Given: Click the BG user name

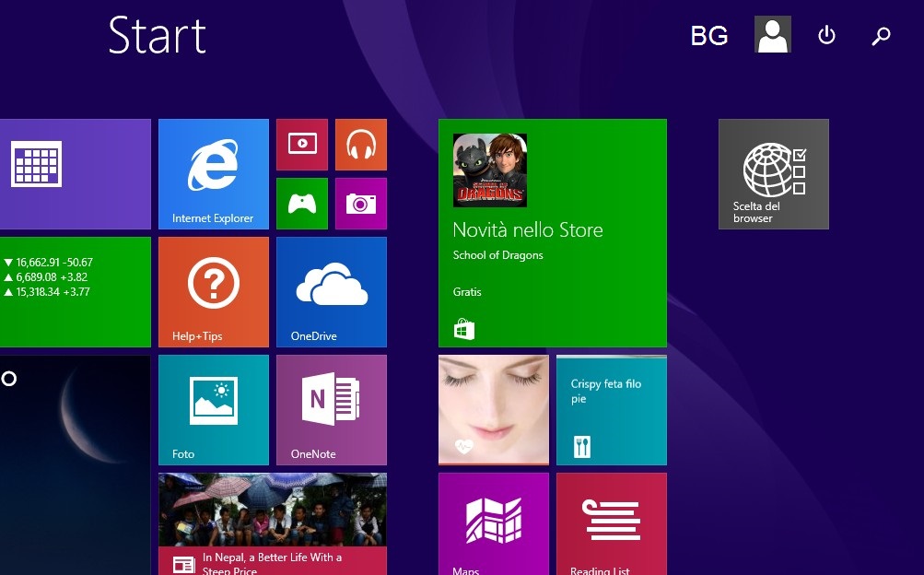Looking at the screenshot, I should click(709, 36).
